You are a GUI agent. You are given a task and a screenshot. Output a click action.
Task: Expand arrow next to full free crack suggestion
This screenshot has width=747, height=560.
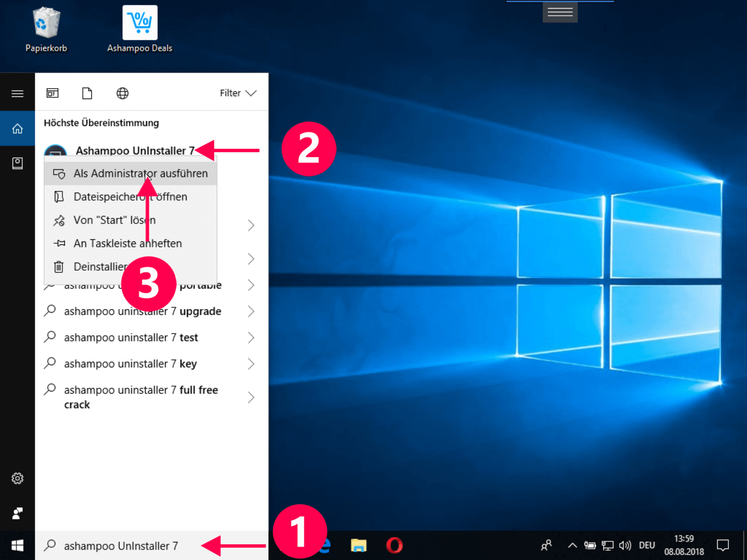(251, 397)
